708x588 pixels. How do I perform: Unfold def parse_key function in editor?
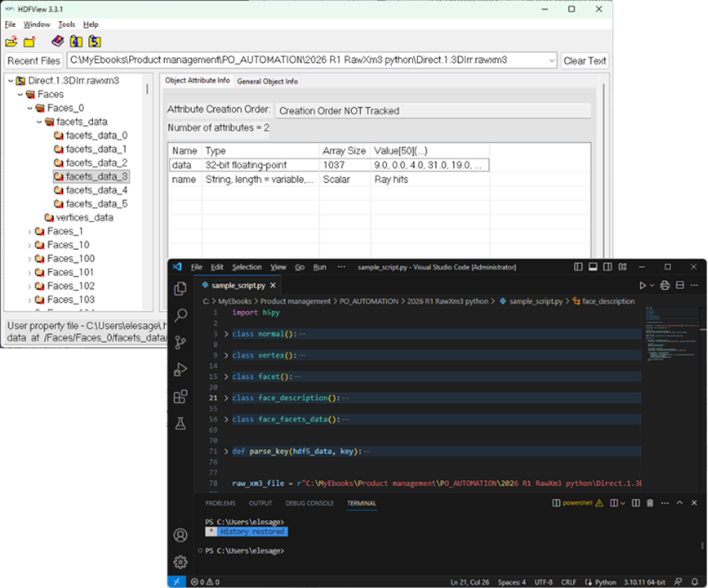(x=225, y=452)
